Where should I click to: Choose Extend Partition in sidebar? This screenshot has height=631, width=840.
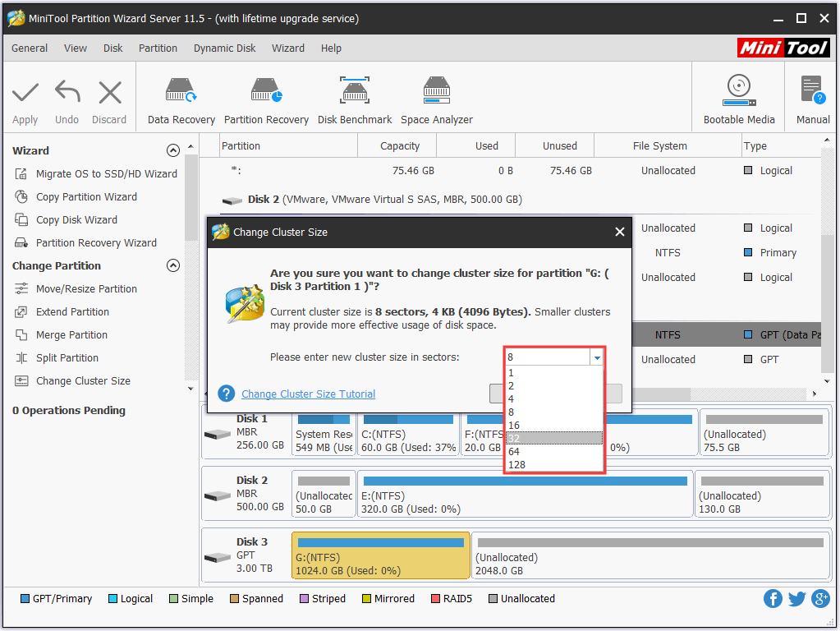click(62, 312)
